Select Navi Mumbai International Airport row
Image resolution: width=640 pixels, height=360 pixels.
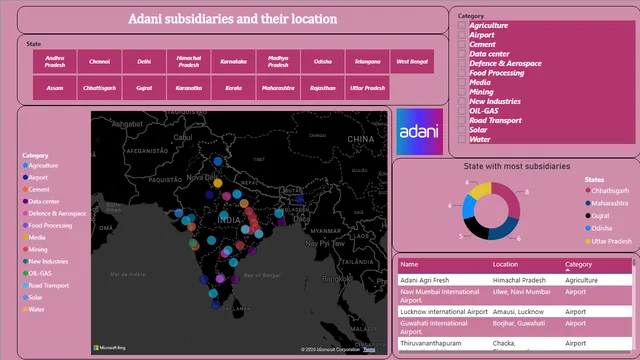pos(515,296)
